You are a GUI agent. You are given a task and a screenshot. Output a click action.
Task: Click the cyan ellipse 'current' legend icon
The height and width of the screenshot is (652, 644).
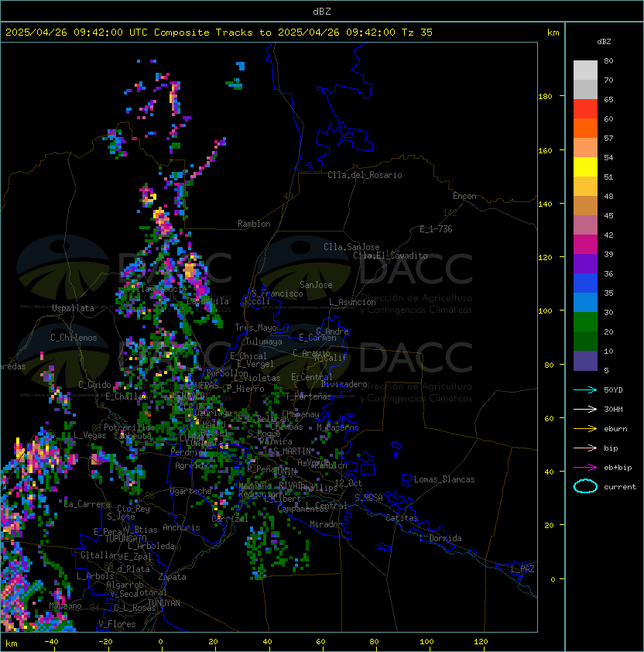[585, 486]
